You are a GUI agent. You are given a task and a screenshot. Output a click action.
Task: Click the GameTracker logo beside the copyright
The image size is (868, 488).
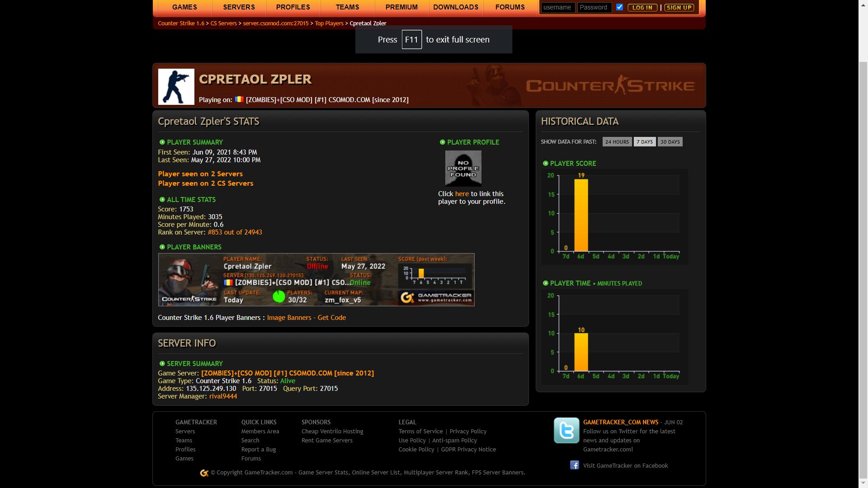pyautogui.click(x=204, y=473)
